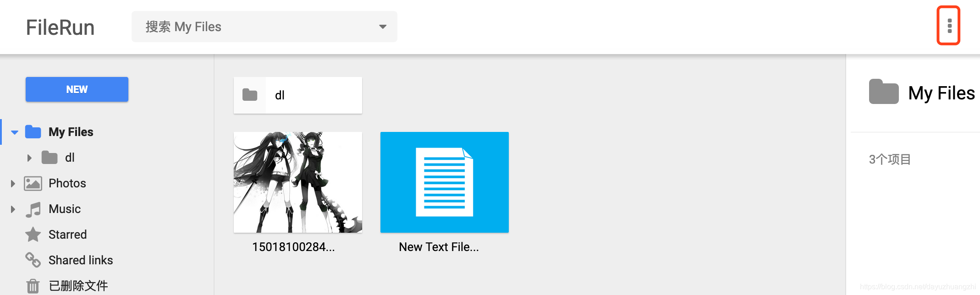
Task: Click the Starred star icon
Action: [33, 235]
